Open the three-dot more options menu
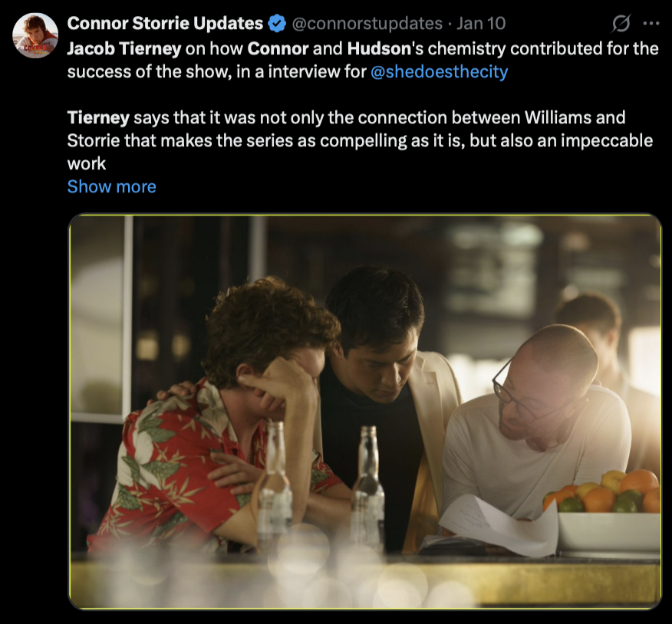The image size is (672, 624). (x=651, y=24)
